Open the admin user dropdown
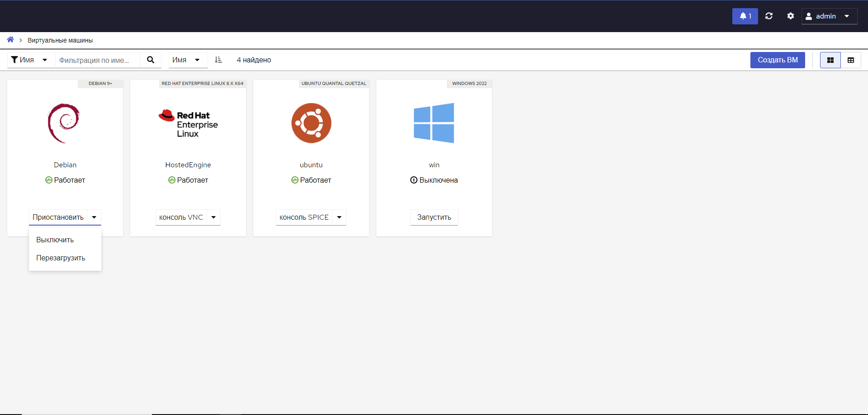Screen dimensions: 868x415 click(829, 16)
